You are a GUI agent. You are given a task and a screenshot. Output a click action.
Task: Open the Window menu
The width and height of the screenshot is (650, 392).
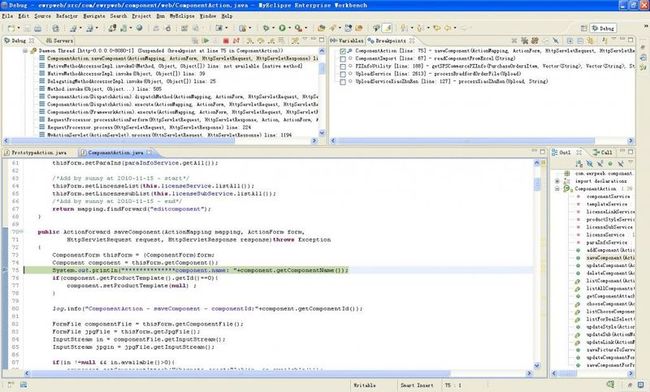tap(208, 16)
